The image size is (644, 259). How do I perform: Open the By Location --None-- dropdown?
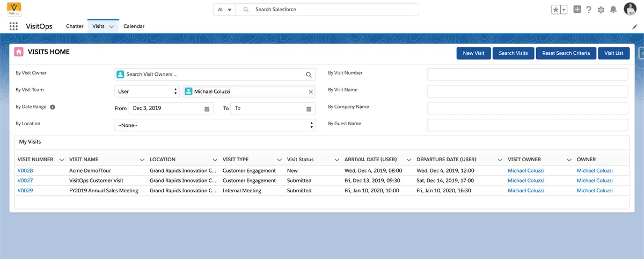(x=215, y=125)
